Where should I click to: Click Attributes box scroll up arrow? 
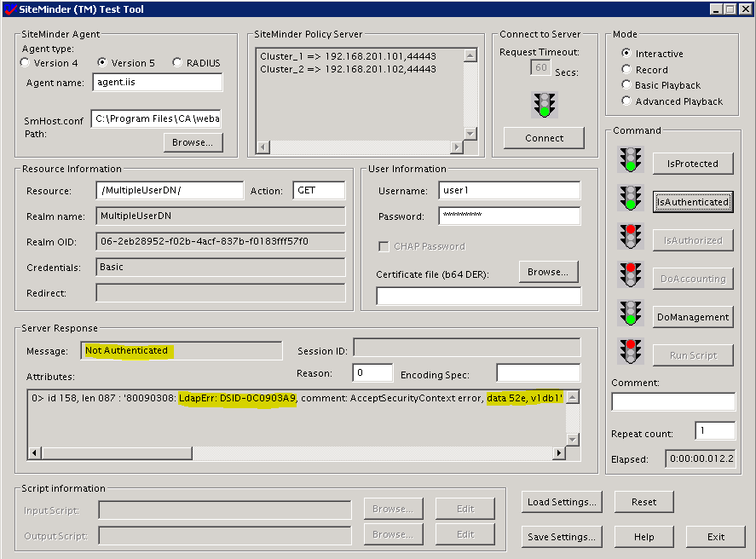click(573, 398)
